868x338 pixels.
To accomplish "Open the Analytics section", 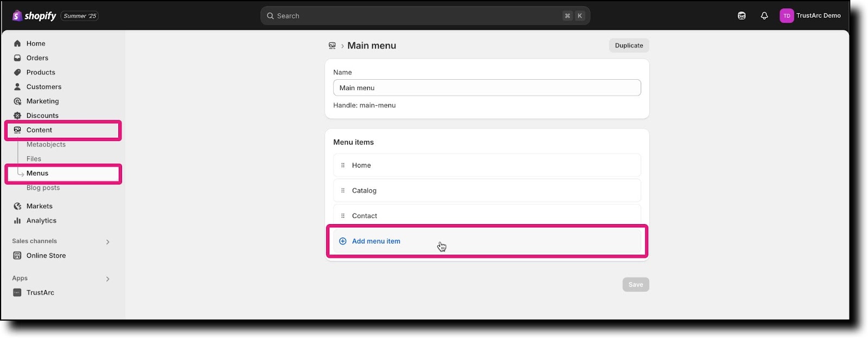I will 41,221.
